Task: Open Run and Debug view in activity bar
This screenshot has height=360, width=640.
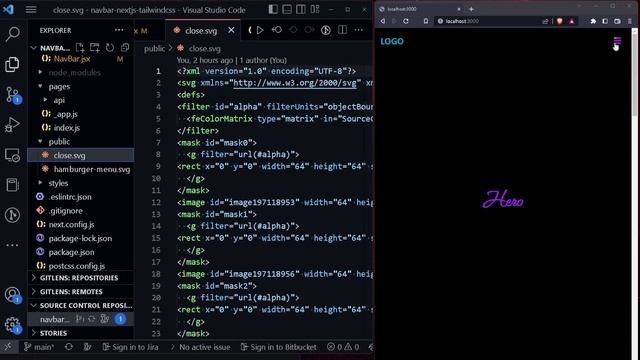Action: 12,124
